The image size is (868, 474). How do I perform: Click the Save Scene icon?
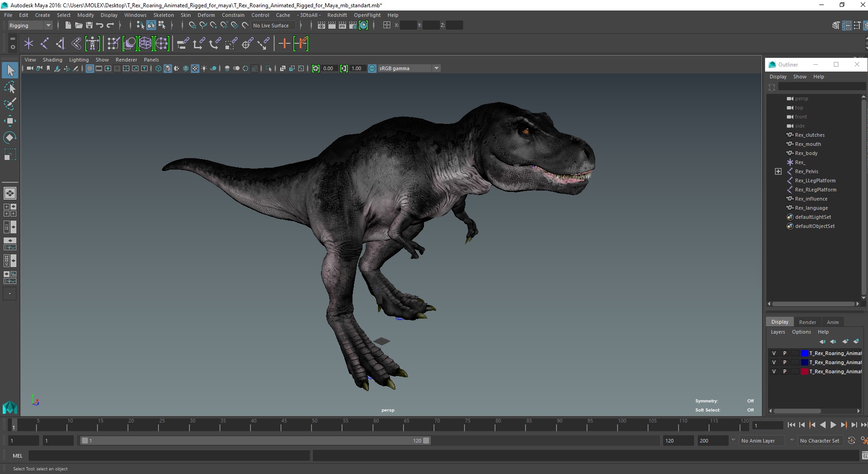tap(89, 26)
